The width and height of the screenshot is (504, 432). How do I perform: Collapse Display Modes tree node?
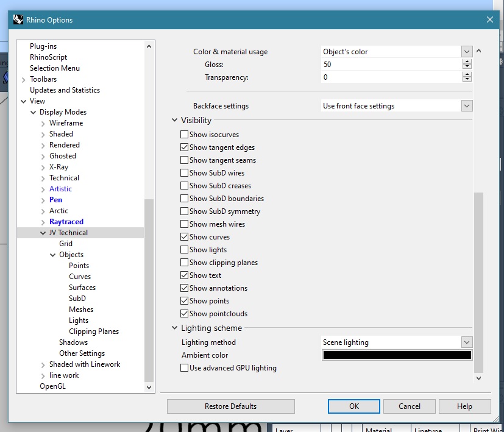coord(33,112)
